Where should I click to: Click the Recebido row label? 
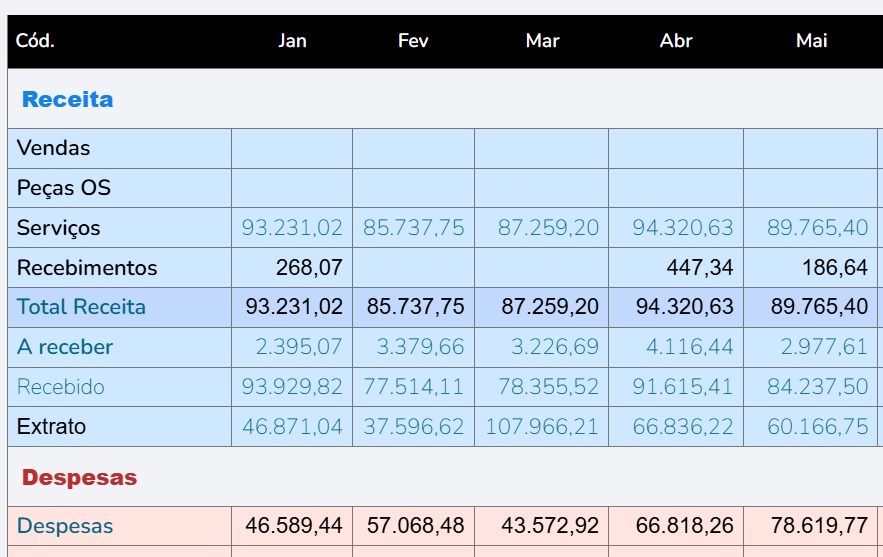pos(61,387)
